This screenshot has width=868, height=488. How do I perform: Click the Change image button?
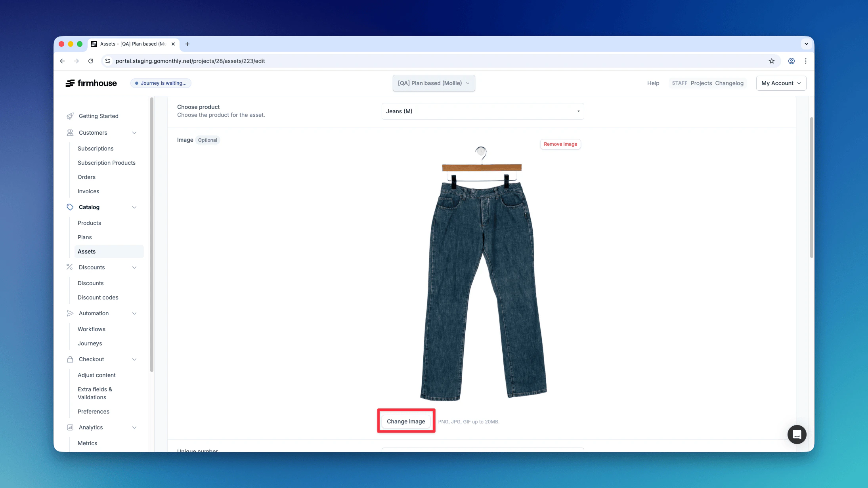[406, 421]
